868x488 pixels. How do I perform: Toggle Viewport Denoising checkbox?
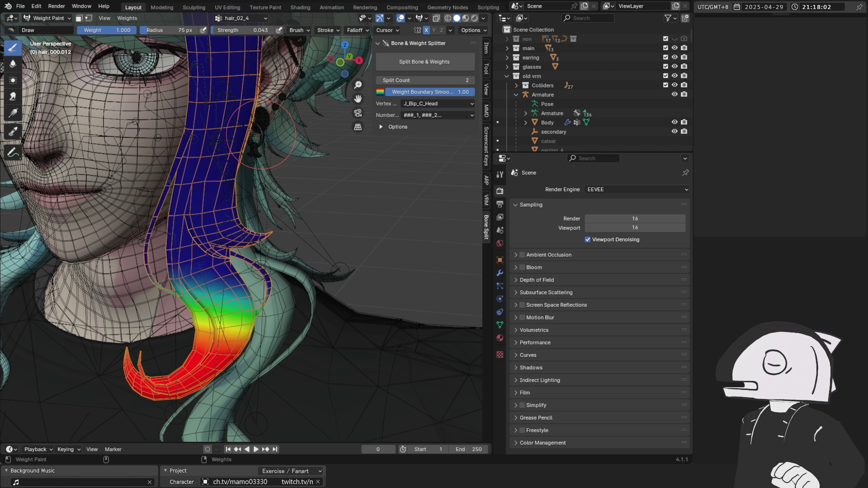point(588,239)
